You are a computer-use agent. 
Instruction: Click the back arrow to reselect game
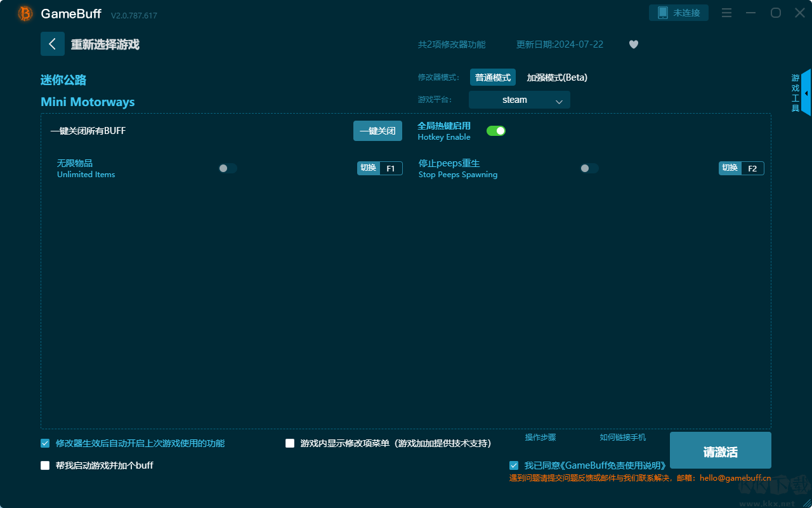[x=53, y=43]
